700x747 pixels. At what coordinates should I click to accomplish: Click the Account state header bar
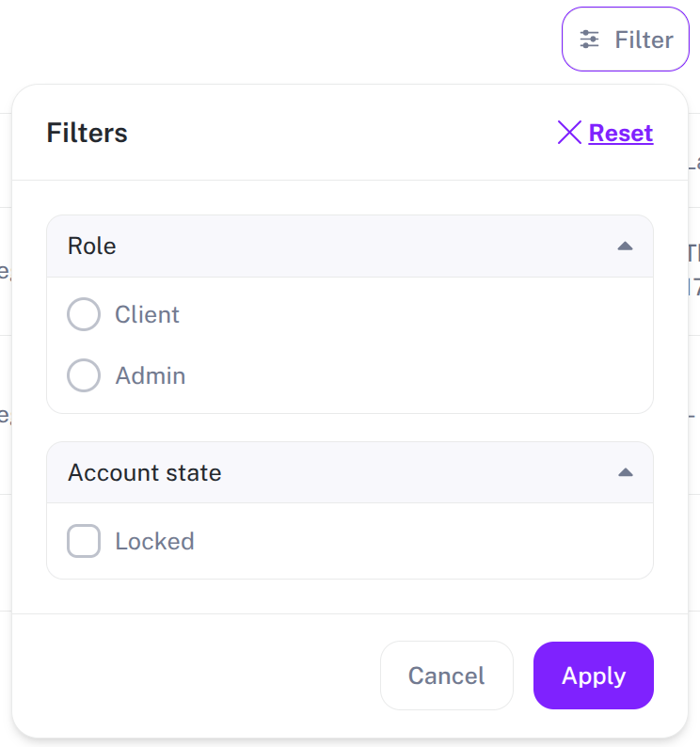click(376, 472)
